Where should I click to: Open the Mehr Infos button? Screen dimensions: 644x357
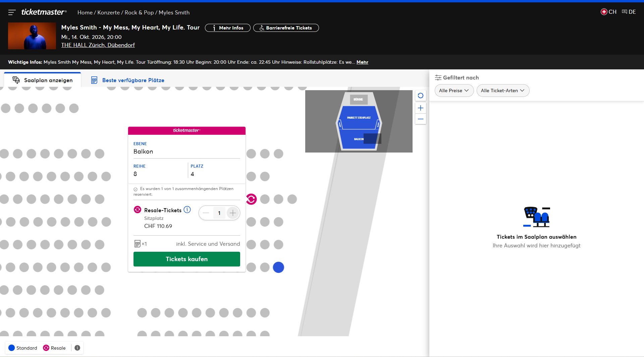(228, 28)
